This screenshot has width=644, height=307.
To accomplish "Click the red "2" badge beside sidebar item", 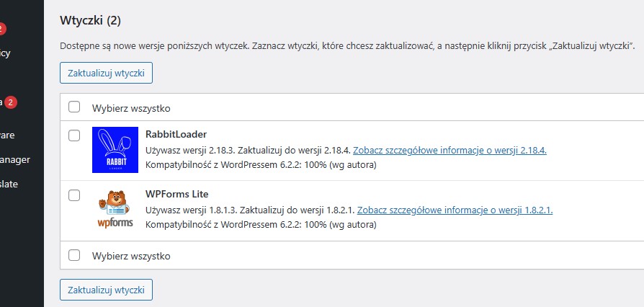I will click(9, 102).
